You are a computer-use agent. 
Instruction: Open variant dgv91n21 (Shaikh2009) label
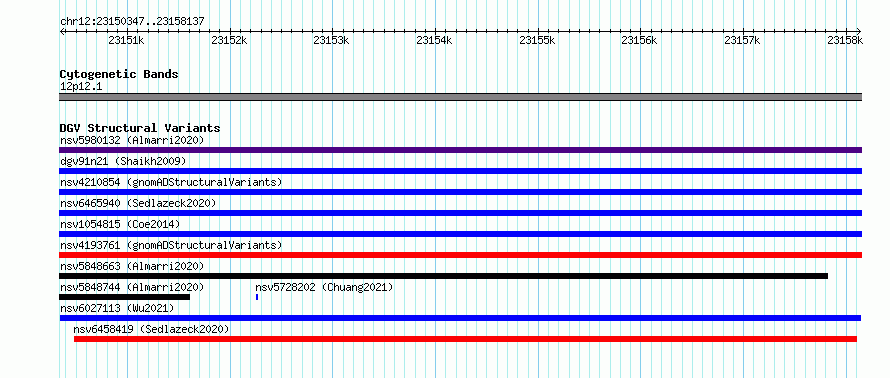click(123, 161)
